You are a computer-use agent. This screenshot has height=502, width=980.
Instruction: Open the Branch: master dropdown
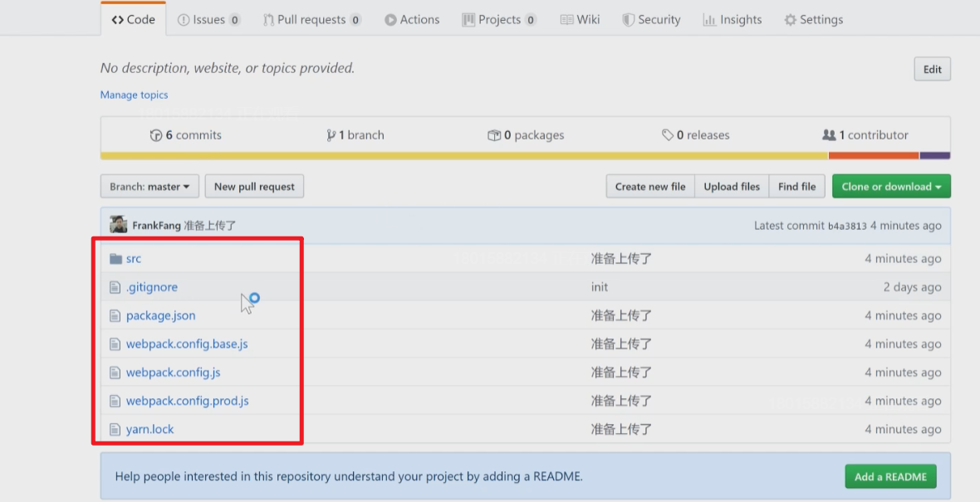pyautogui.click(x=149, y=186)
